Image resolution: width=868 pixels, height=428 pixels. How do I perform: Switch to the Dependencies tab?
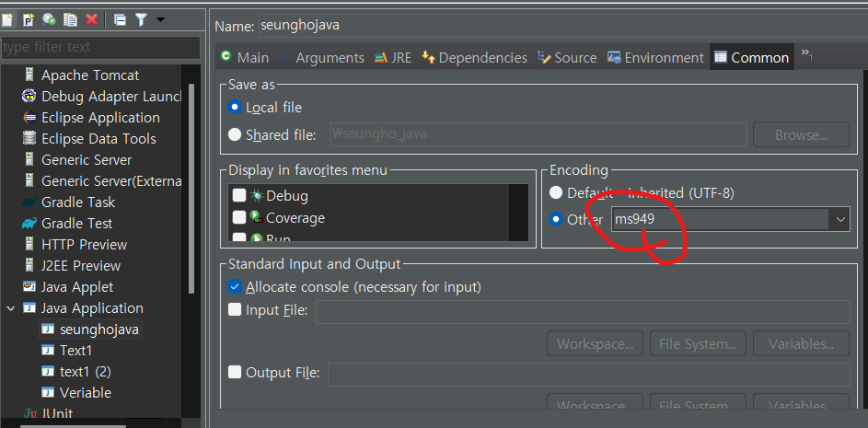tap(474, 58)
